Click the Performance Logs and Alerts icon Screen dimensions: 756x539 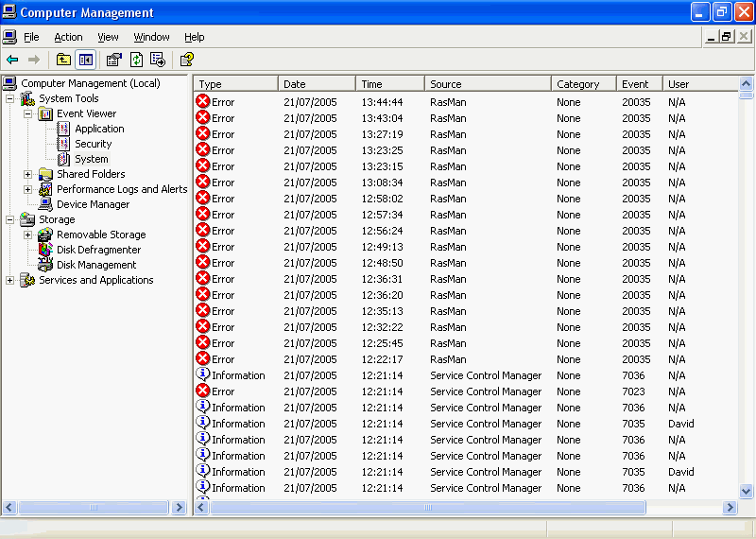(x=45, y=189)
